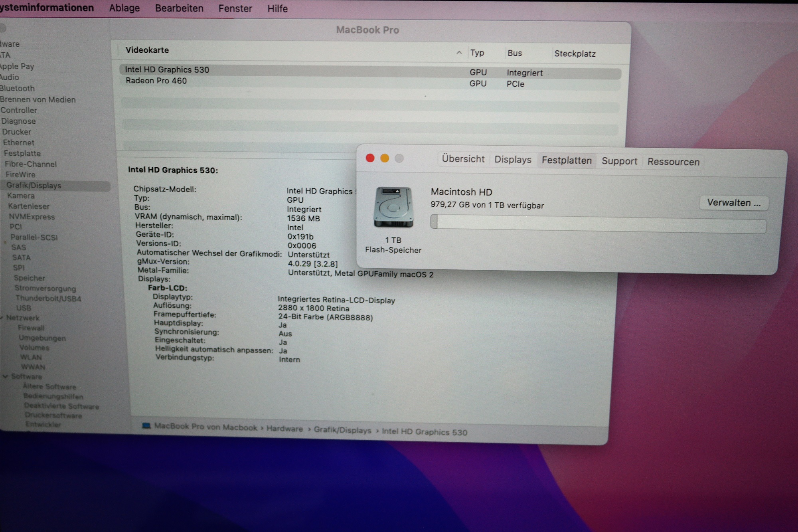The image size is (798, 532).
Task: Open the Fenster menu
Action: (235, 8)
